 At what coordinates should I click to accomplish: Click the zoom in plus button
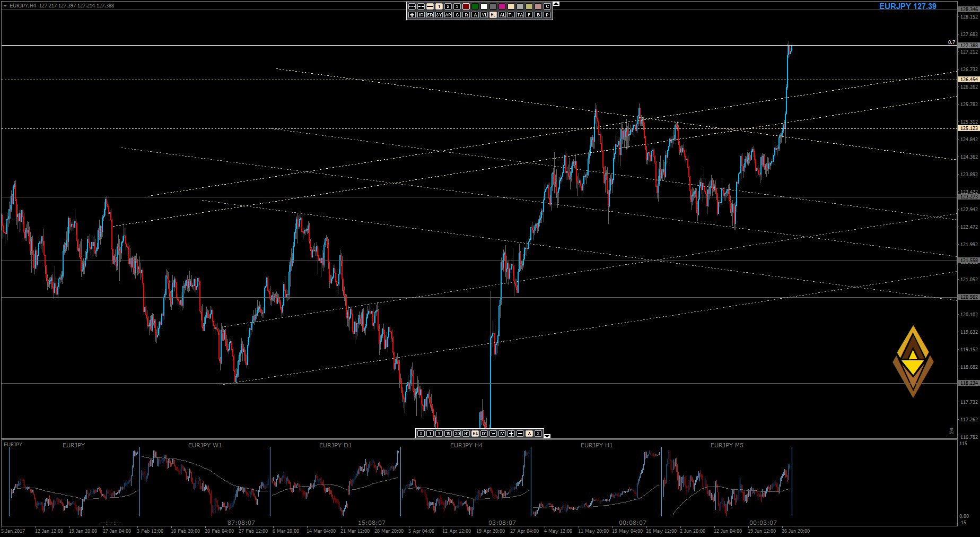click(511, 434)
